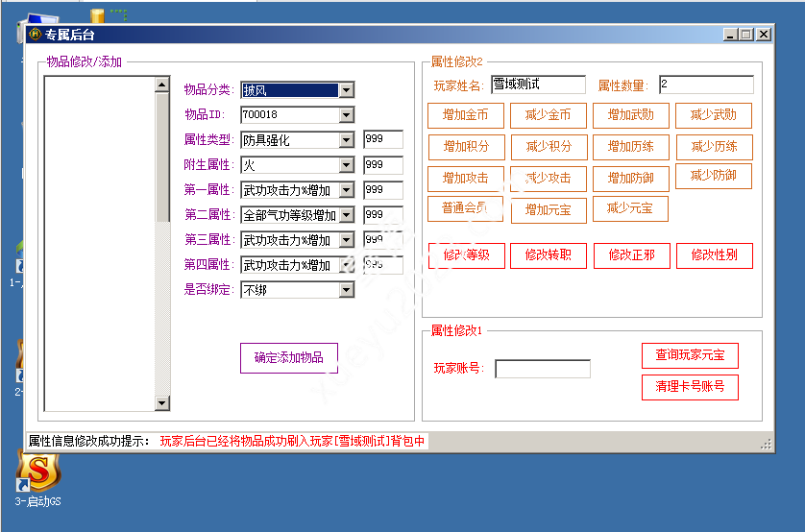This screenshot has height=532, width=805.
Task: Click the 普通会员 button
Action: (465, 208)
